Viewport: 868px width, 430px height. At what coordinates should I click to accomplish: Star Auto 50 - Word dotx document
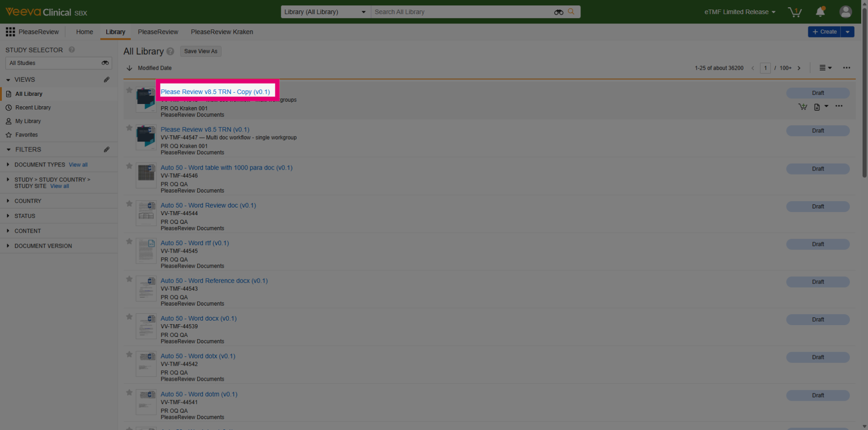coord(129,354)
